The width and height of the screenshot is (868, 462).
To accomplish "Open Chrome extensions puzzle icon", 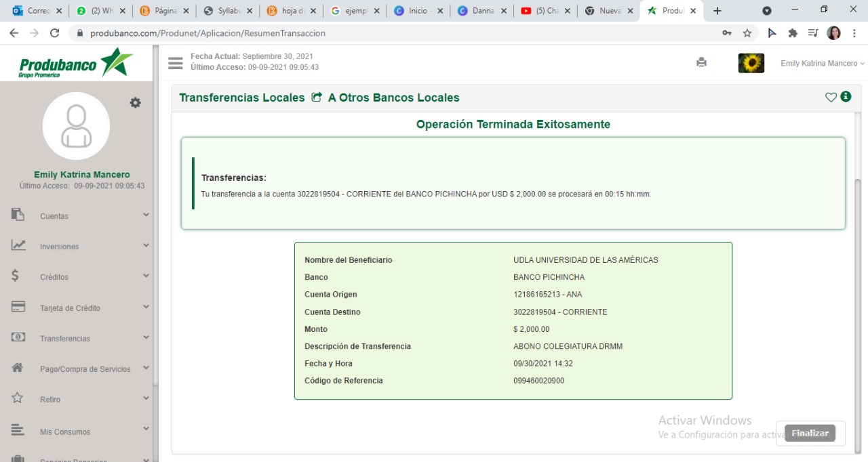I will (x=793, y=33).
